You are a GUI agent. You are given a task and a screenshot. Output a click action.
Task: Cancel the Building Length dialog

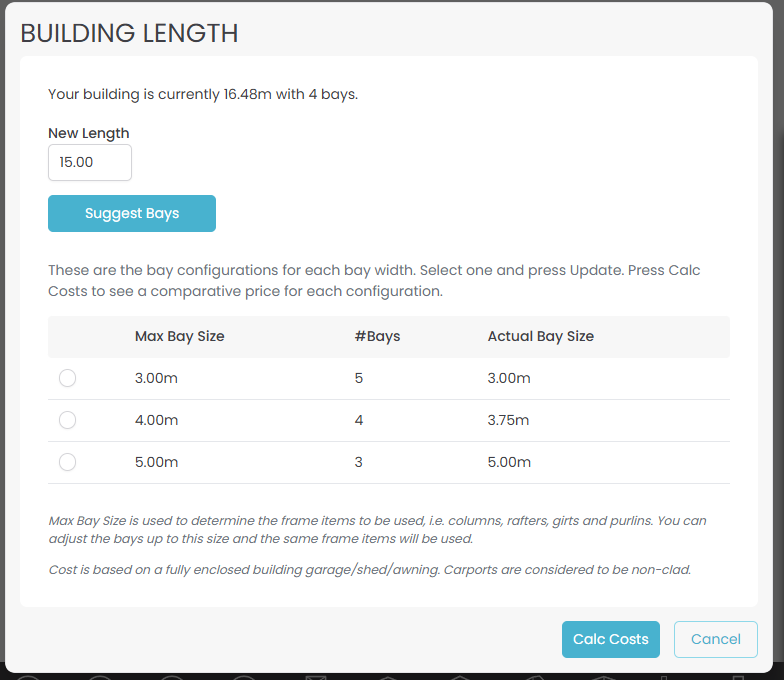click(715, 639)
